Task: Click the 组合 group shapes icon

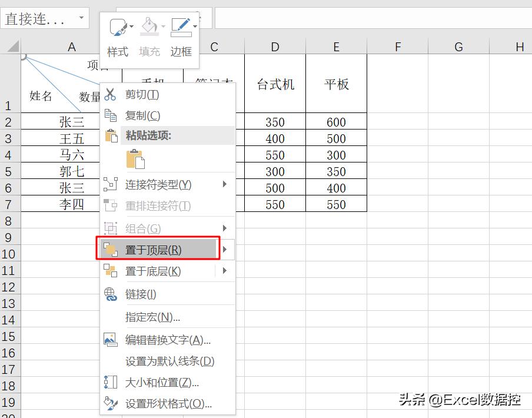Action: click(x=109, y=228)
